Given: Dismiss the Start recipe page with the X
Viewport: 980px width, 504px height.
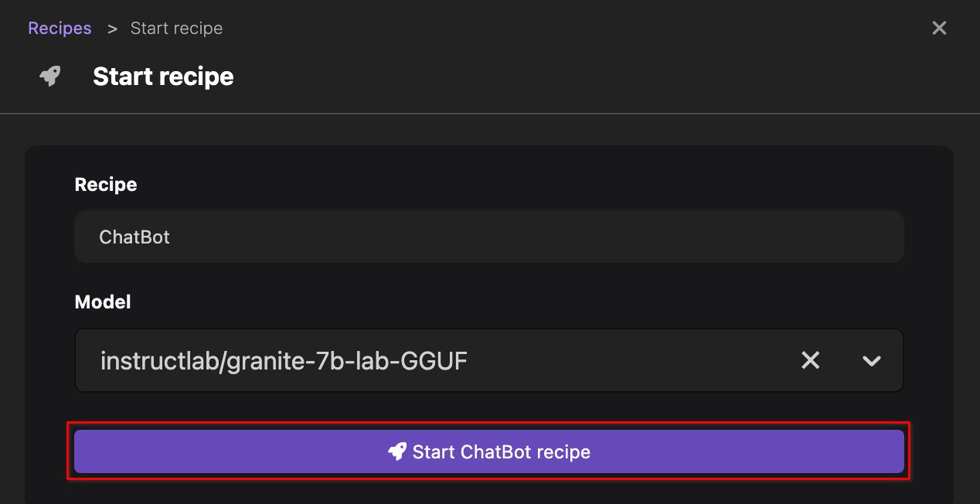Looking at the screenshot, I should 939,28.
